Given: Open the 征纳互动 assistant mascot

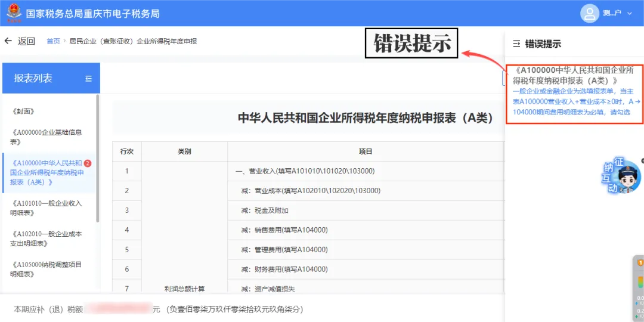Looking at the screenshot, I should click(622, 176).
